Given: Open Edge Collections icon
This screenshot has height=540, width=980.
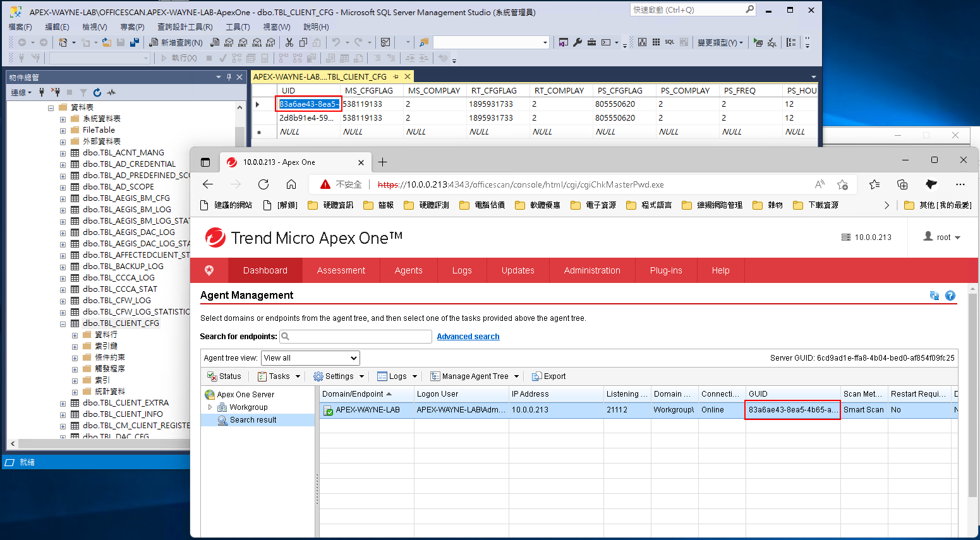Looking at the screenshot, I should point(902,184).
